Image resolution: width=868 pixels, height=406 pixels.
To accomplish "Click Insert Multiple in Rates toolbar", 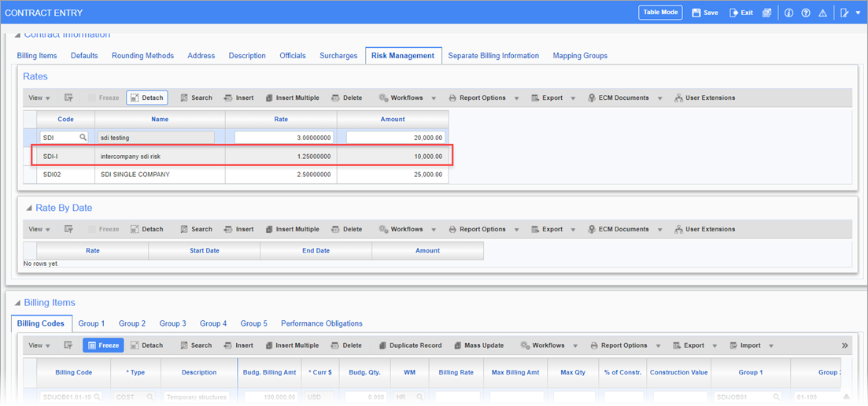I will coord(292,98).
